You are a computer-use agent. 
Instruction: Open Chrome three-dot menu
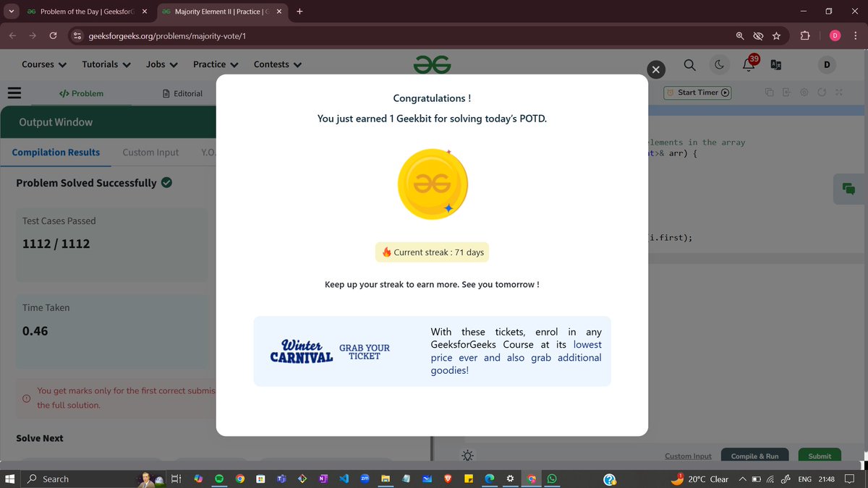click(856, 35)
